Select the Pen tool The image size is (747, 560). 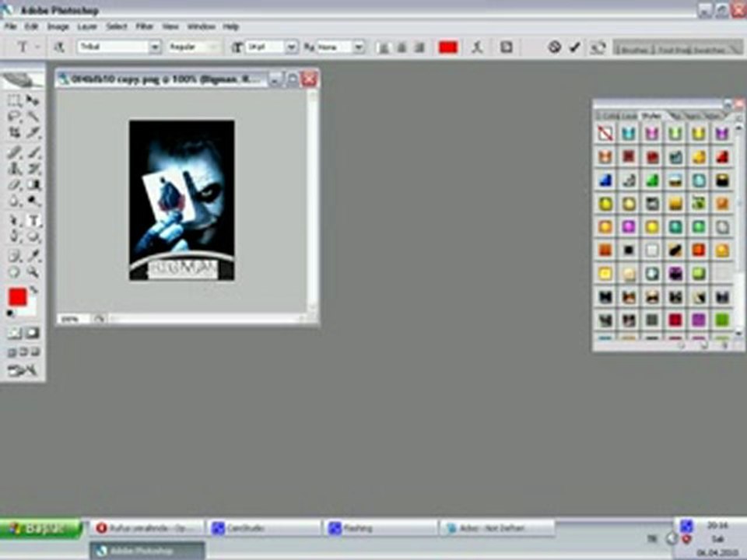pos(14,236)
